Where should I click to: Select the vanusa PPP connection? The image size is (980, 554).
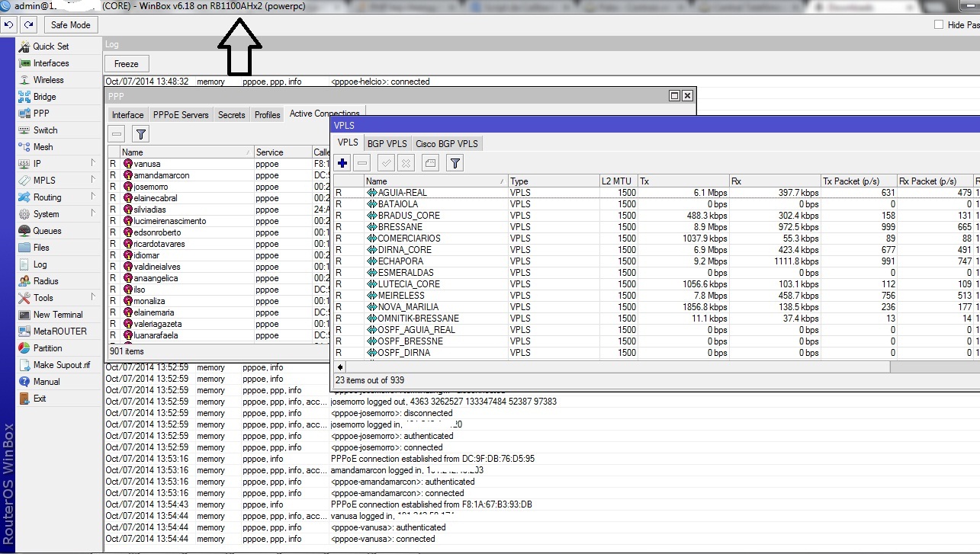218,164
